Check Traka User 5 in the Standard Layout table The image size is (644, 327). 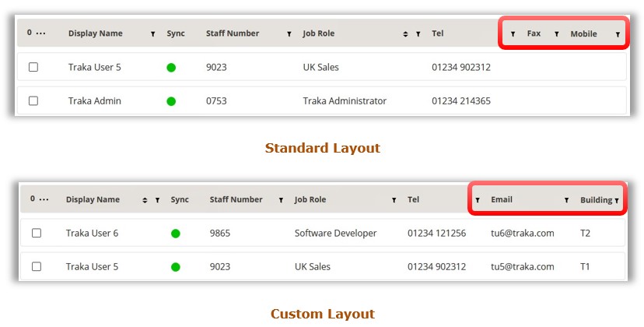pyautogui.click(x=33, y=68)
